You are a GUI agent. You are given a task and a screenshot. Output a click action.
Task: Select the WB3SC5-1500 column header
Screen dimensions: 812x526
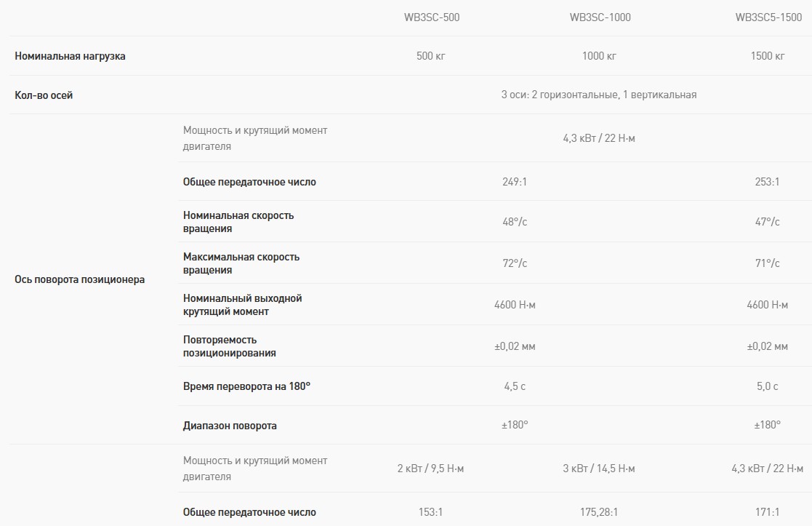[768, 17]
